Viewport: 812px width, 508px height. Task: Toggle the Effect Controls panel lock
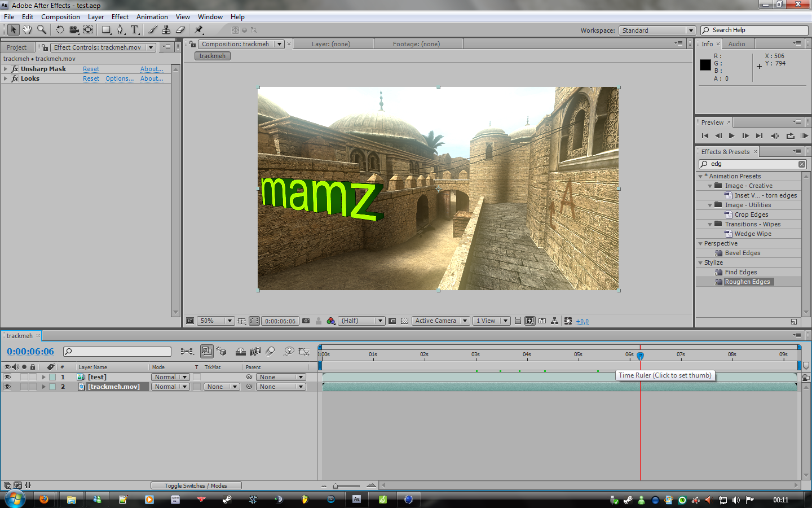click(x=45, y=47)
